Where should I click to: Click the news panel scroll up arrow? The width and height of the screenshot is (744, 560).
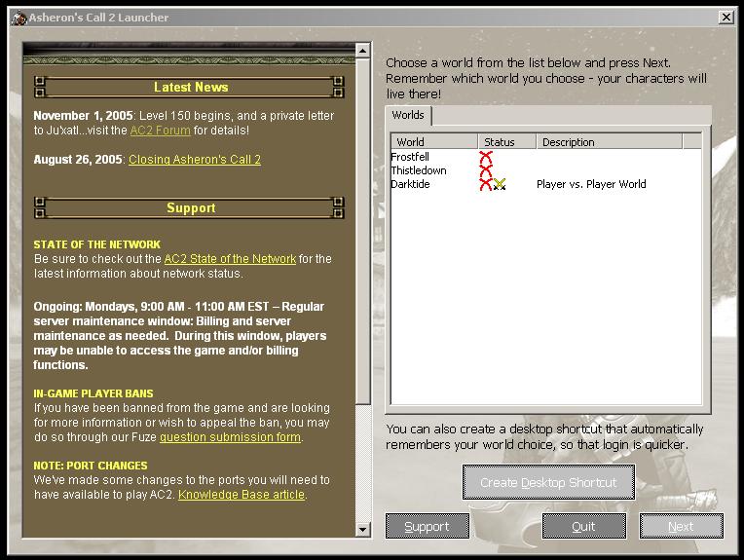(363, 51)
